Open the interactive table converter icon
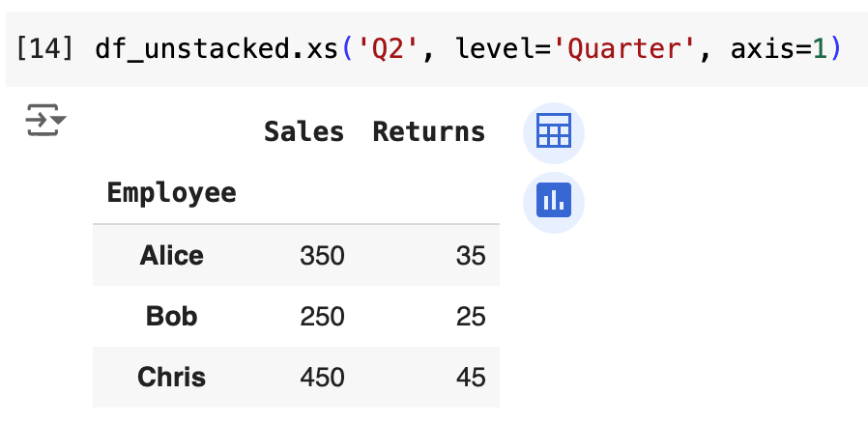 554,131
